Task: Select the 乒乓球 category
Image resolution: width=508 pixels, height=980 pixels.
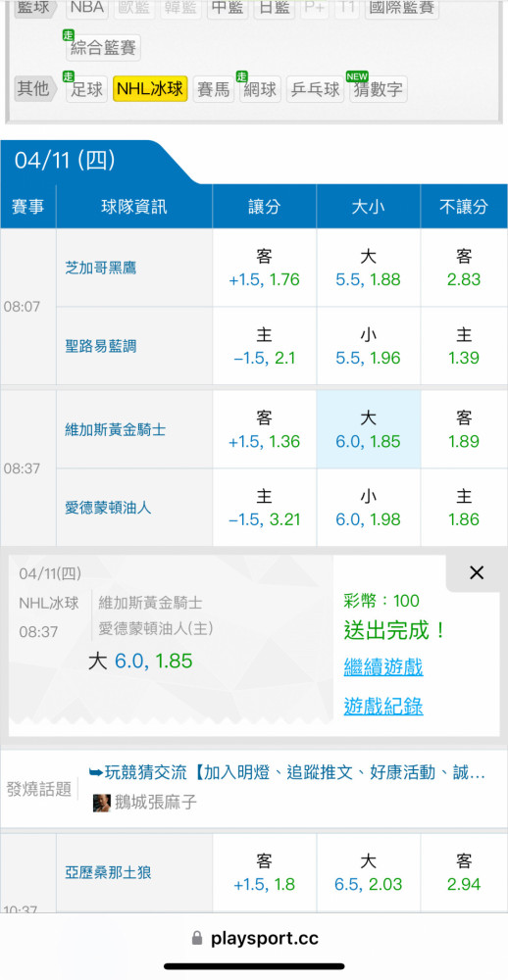Action: tap(316, 89)
